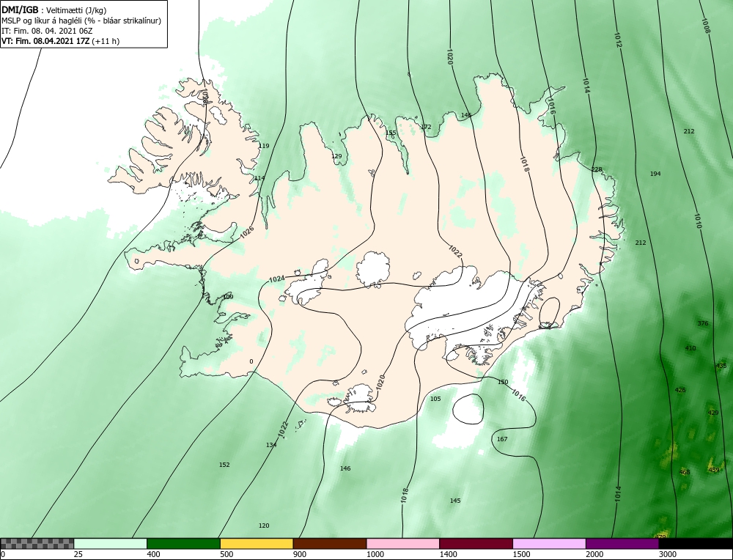Click the map value "152"
The image size is (733, 560).
[224, 465]
